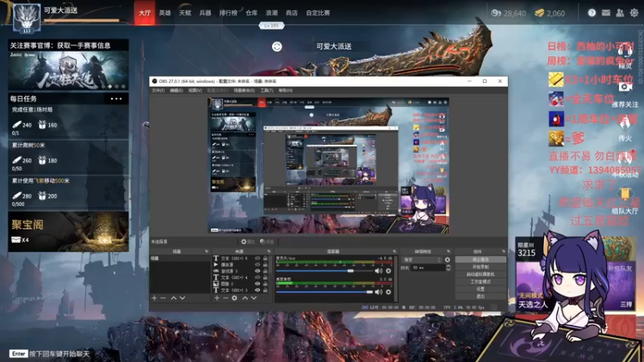Add a new source with the plus icon
Viewport: 644px width, 362px height.
[x=217, y=298]
